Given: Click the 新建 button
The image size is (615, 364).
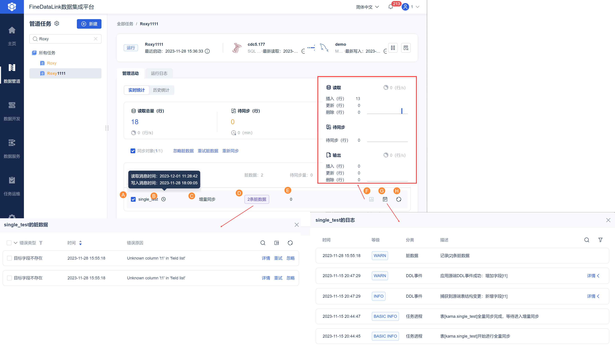Looking at the screenshot, I should pos(89,24).
